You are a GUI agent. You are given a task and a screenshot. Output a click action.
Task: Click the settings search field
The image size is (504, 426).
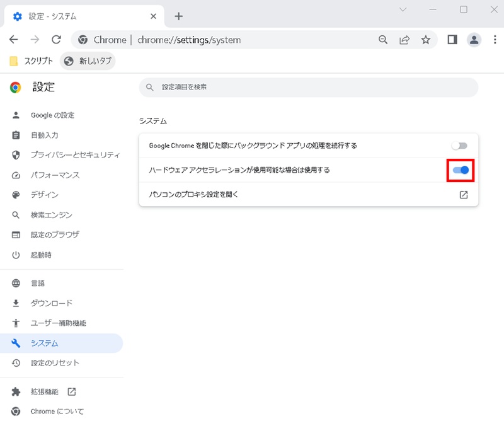pos(309,87)
